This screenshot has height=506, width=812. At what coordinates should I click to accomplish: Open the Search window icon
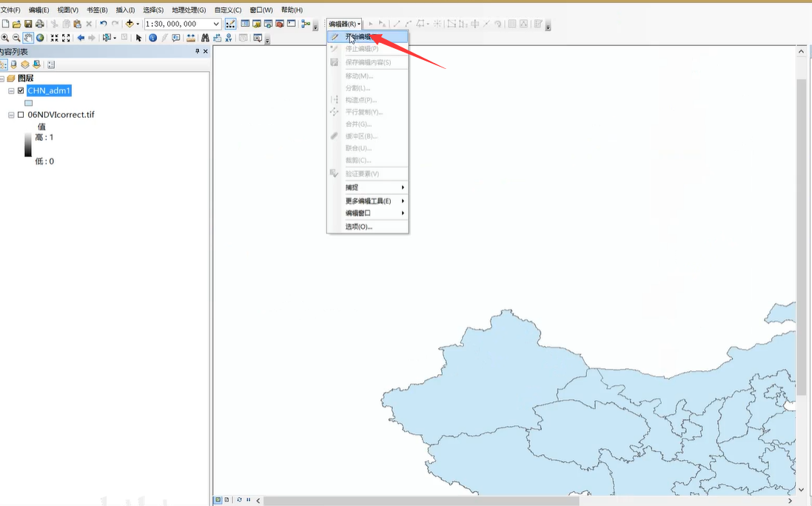[268, 24]
